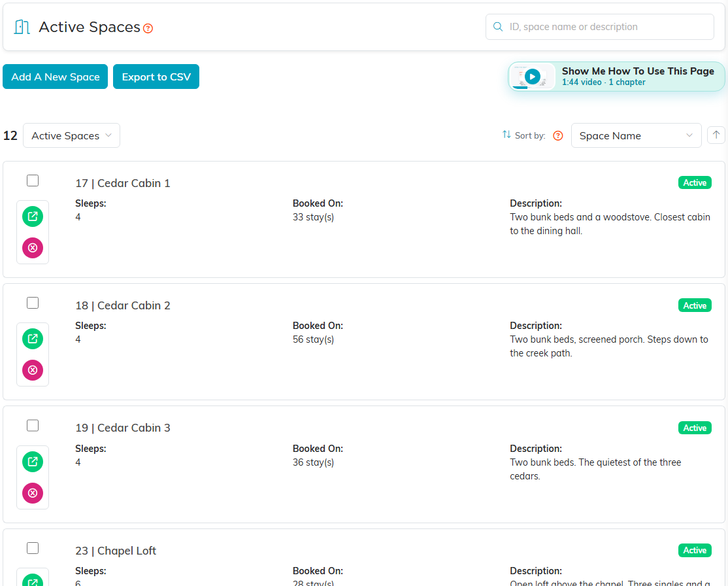
Task: Open Cedar Cabin 1 with green edit icon
Action: coord(33,216)
